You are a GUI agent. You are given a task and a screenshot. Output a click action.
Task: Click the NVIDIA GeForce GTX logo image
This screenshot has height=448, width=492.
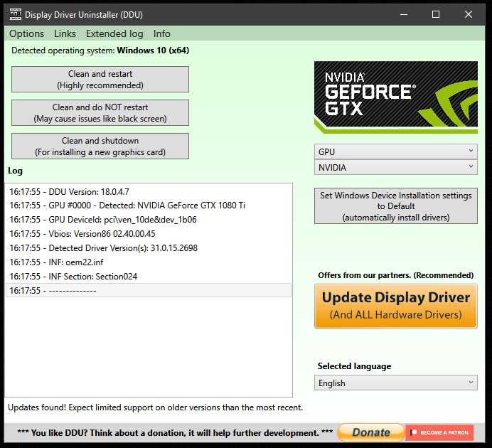(396, 97)
